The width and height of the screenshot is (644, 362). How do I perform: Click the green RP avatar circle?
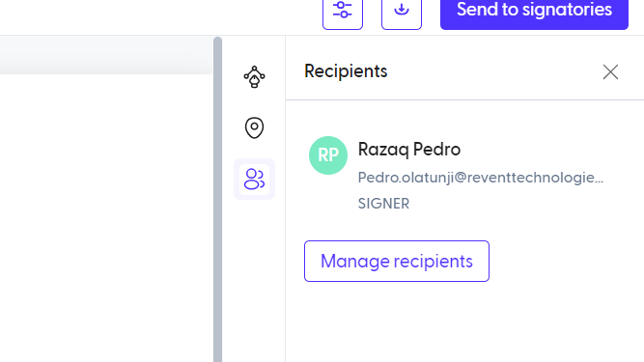click(328, 155)
